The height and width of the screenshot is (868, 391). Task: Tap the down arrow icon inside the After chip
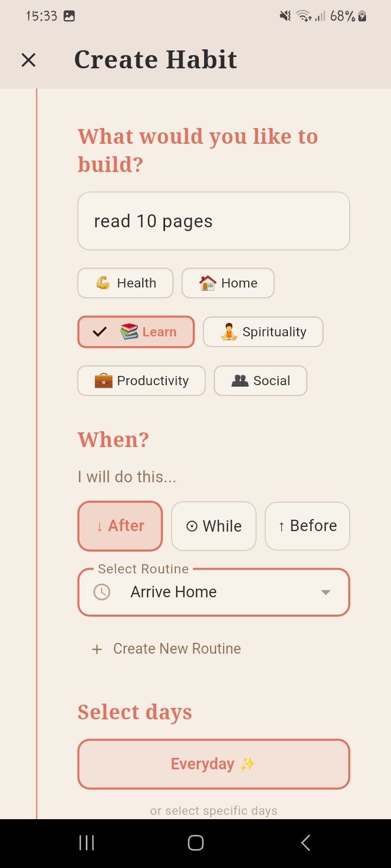[x=100, y=526]
